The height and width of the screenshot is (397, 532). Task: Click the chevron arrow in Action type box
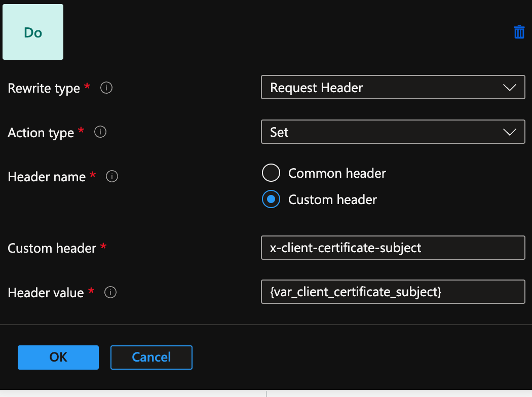[509, 132]
